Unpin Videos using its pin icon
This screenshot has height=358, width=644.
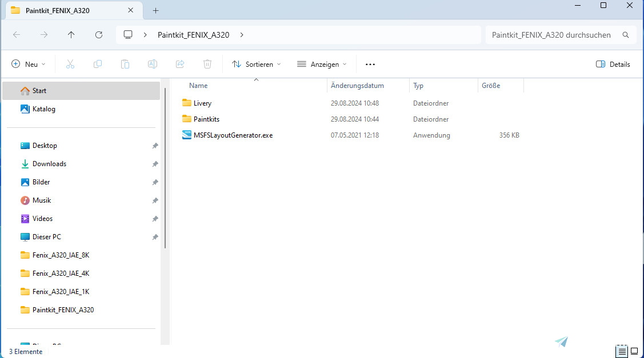point(155,219)
